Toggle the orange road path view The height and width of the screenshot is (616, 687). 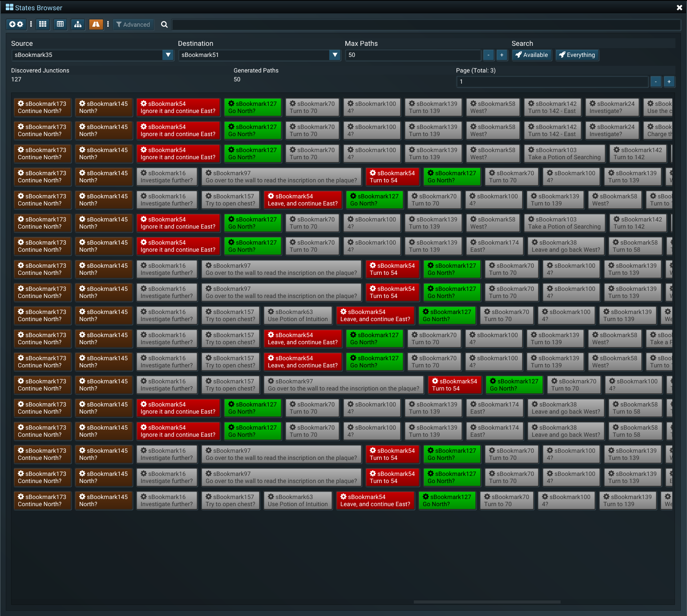(96, 24)
